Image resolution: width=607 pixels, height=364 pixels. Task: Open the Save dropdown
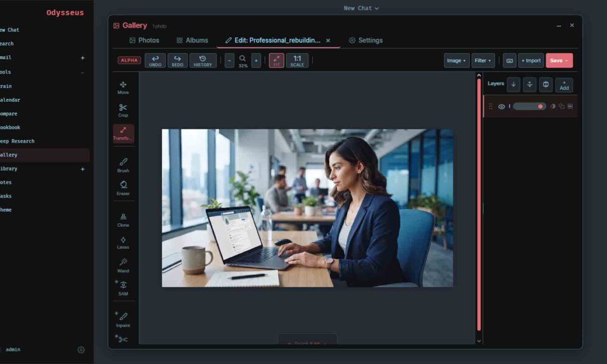(x=560, y=61)
